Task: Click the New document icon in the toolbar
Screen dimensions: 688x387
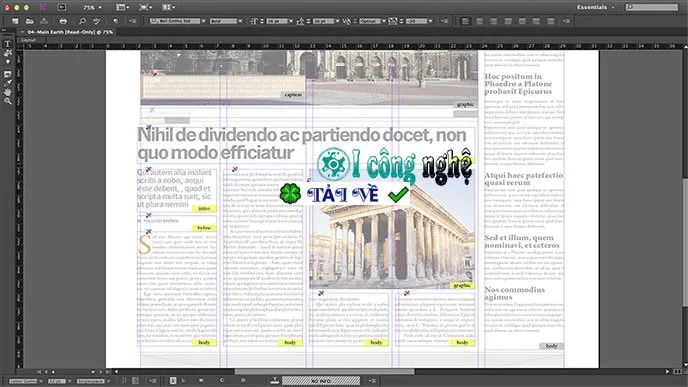Action: coord(15,21)
